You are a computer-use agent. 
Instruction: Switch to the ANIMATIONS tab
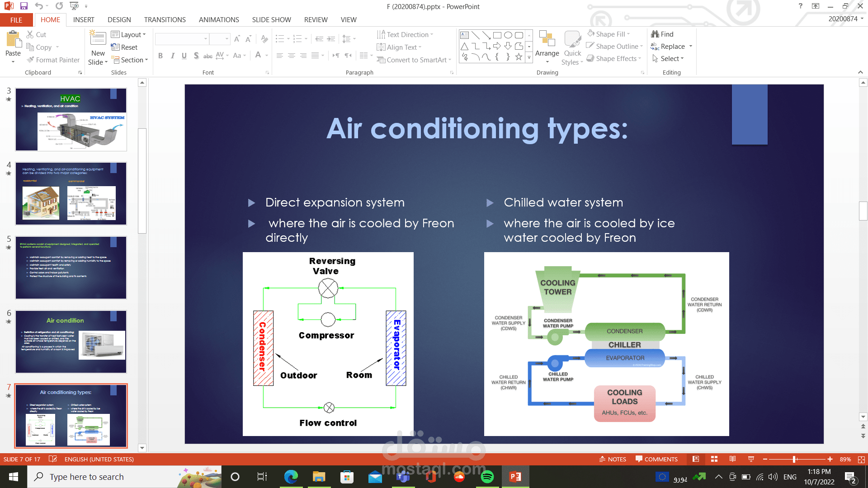tap(219, 20)
